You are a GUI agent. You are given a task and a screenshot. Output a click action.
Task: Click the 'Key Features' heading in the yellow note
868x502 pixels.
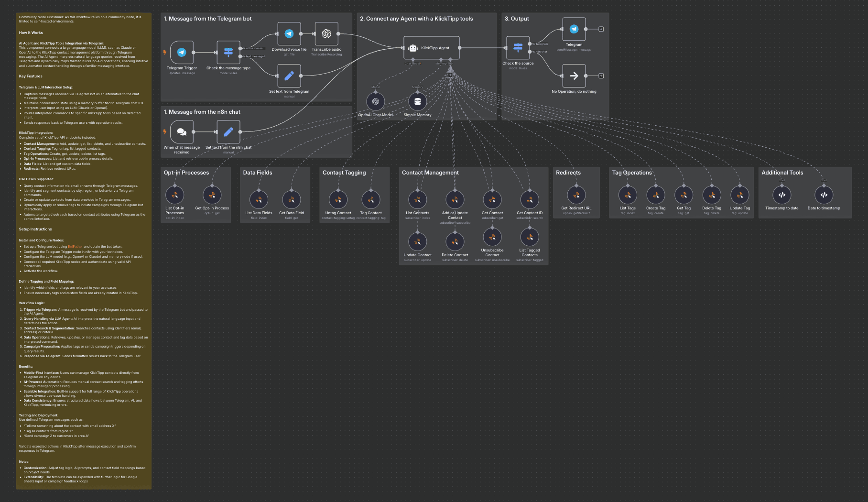31,76
